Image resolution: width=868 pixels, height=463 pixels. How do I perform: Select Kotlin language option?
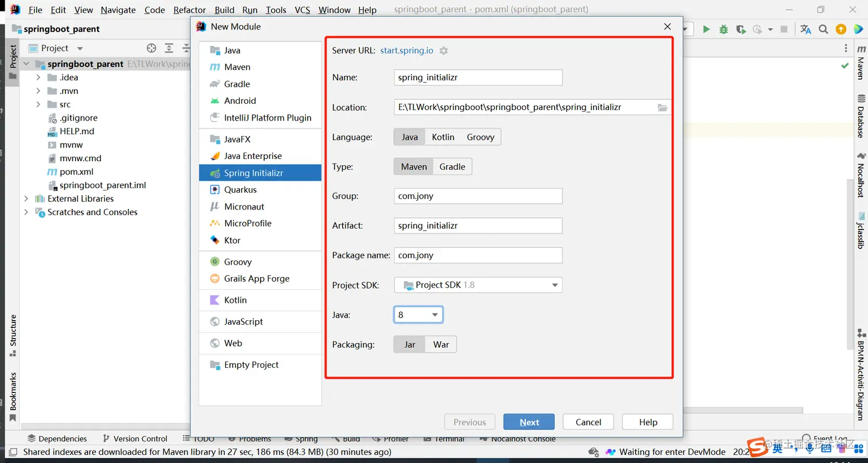pos(443,137)
